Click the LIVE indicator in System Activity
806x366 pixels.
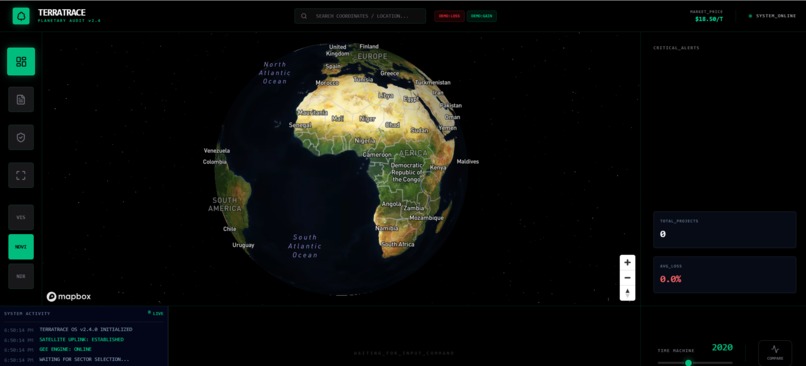[156, 313]
